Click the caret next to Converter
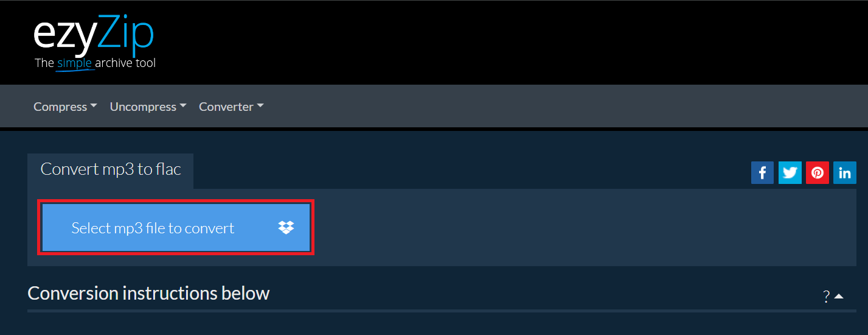This screenshot has width=868, height=335. point(260,106)
